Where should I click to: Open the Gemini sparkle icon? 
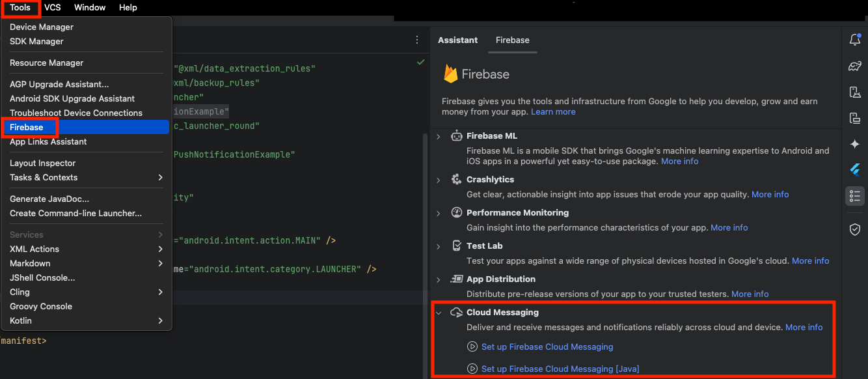(x=855, y=144)
